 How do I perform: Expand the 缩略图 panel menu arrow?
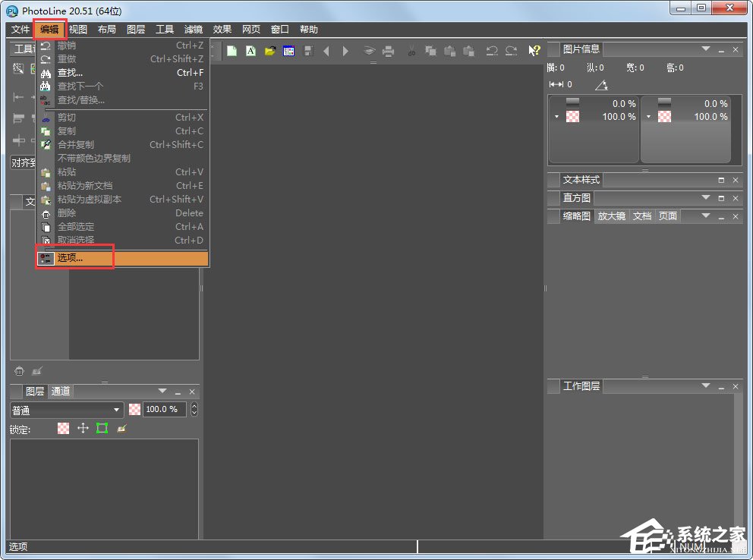(x=705, y=216)
